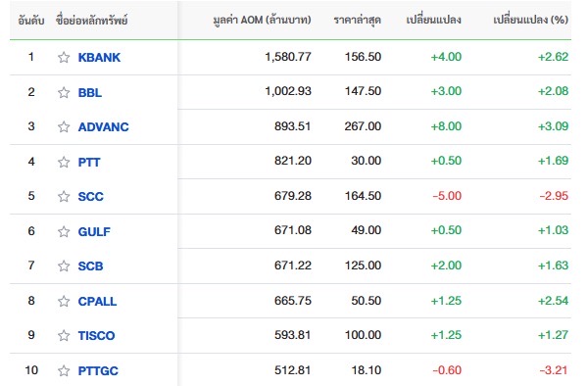Sort by มูลค่า AOM (ล้านบาท) column header

click(262, 20)
